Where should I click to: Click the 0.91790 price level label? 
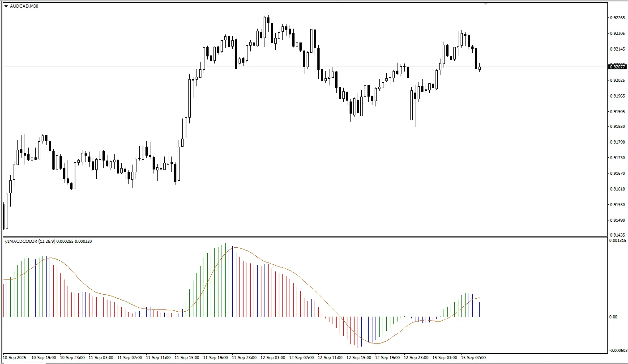tap(617, 143)
